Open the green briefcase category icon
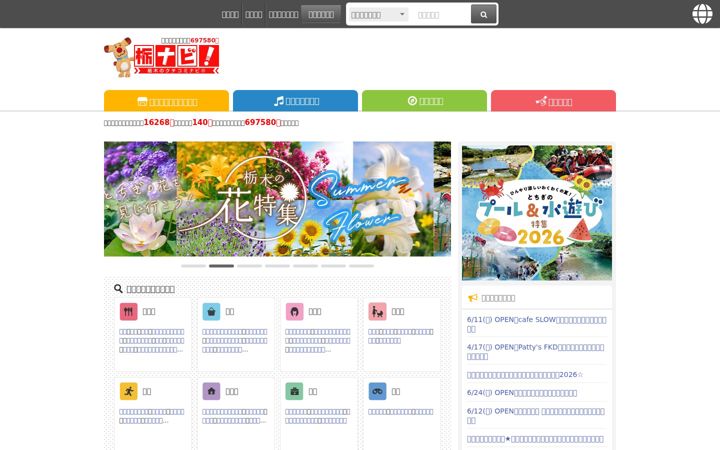720x450 pixels. (x=294, y=392)
